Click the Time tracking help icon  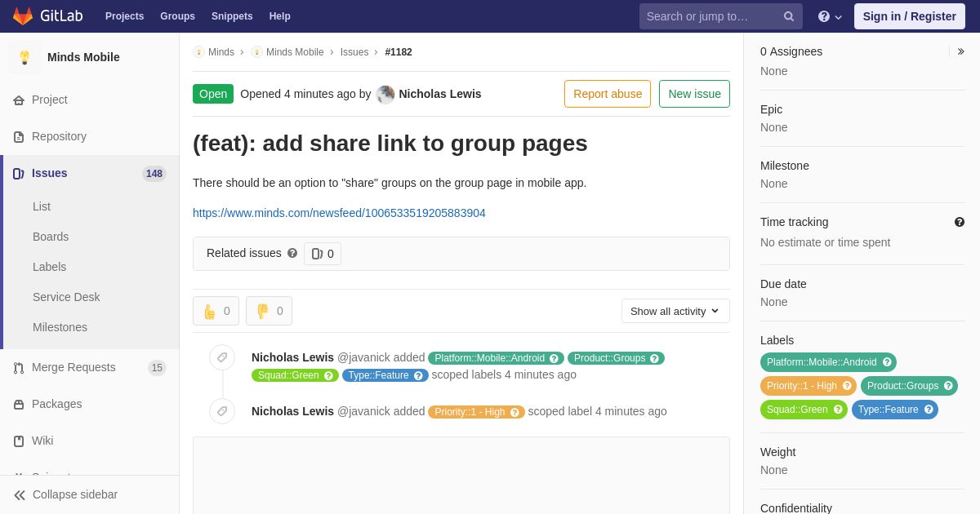click(960, 222)
